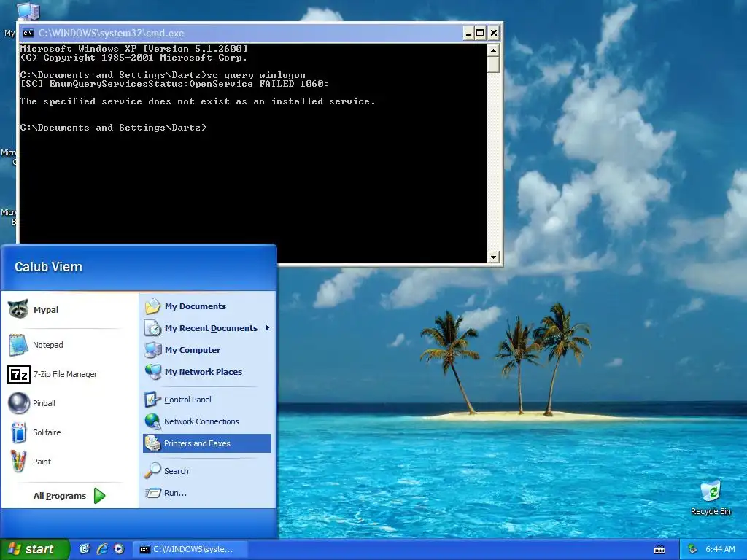Viewport: 747px width, 560px height.
Task: Launch Internet Explorer from Quick Launch
Action: click(x=102, y=549)
